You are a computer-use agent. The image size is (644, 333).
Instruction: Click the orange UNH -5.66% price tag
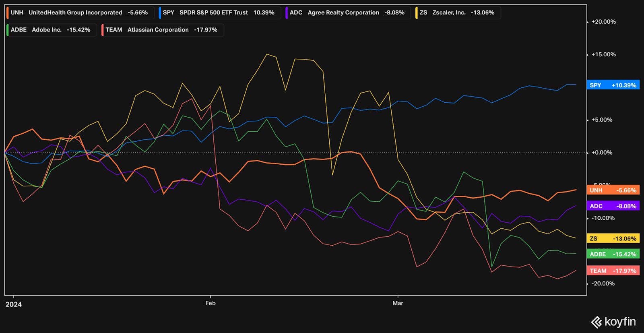[x=613, y=190]
